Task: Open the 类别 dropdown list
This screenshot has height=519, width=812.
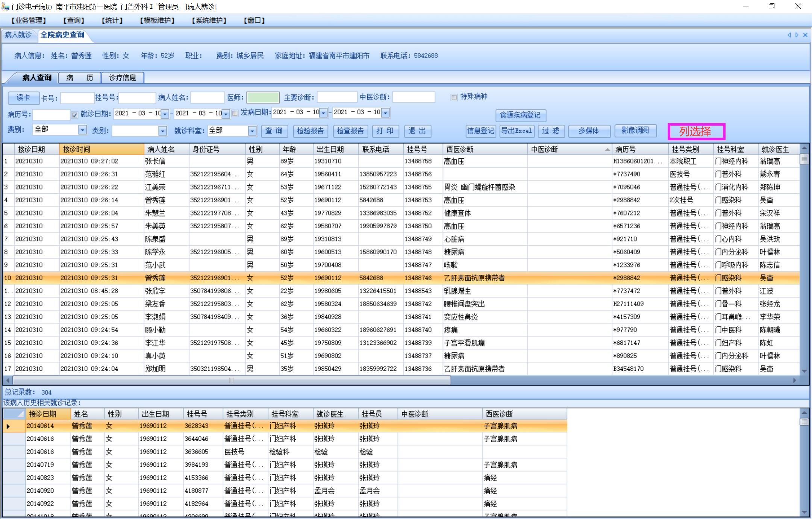Action: click(162, 131)
